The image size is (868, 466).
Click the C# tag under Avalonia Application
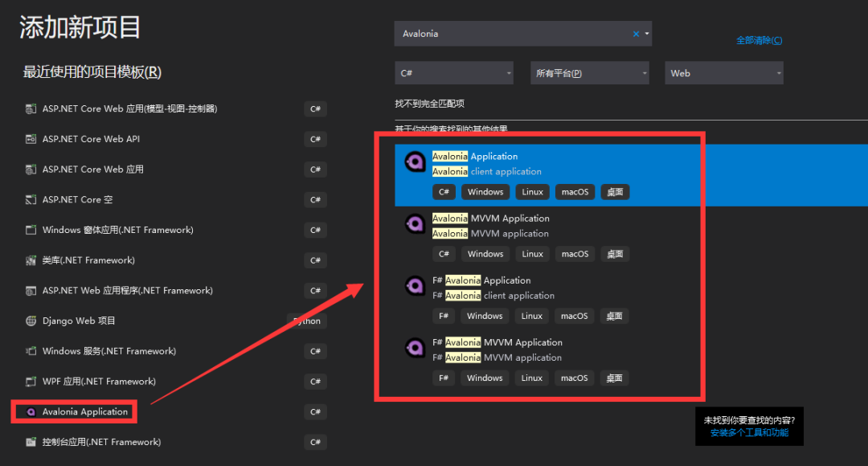[x=444, y=192]
